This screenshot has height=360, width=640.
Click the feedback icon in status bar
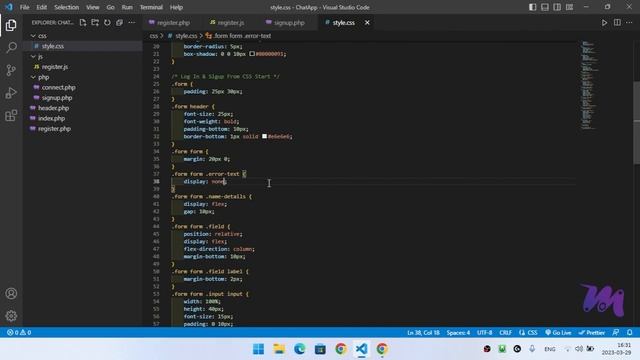coord(616,333)
